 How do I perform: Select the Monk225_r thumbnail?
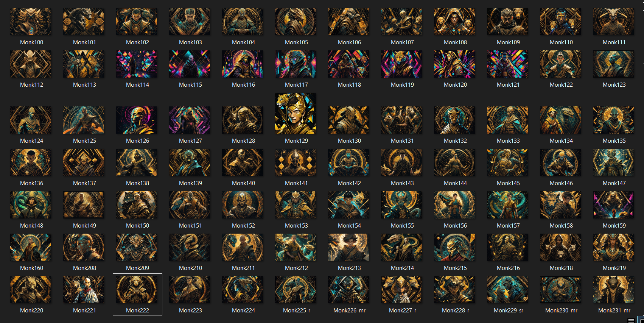296,290
